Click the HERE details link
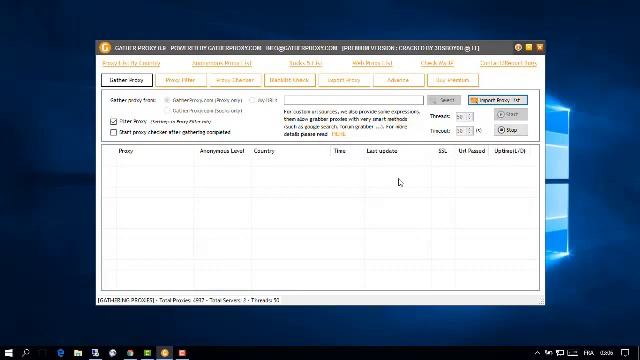640x360 pixels. pos(338,134)
